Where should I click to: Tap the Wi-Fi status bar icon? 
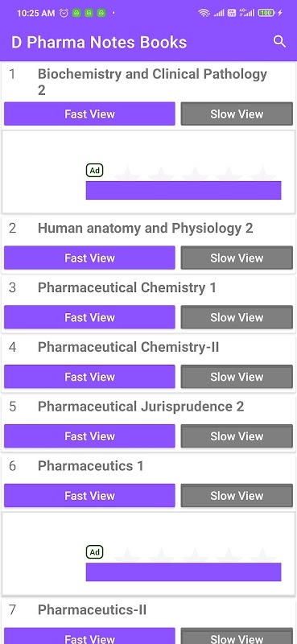[x=204, y=13]
